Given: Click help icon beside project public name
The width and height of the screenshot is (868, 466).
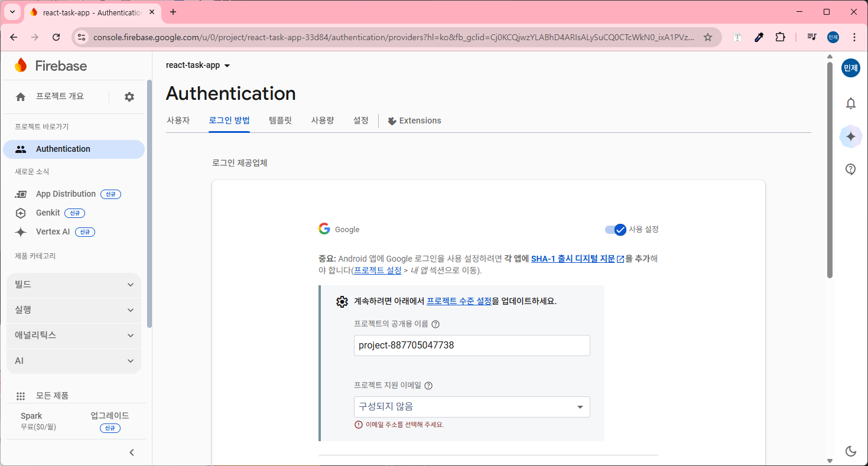Looking at the screenshot, I should 435,324.
